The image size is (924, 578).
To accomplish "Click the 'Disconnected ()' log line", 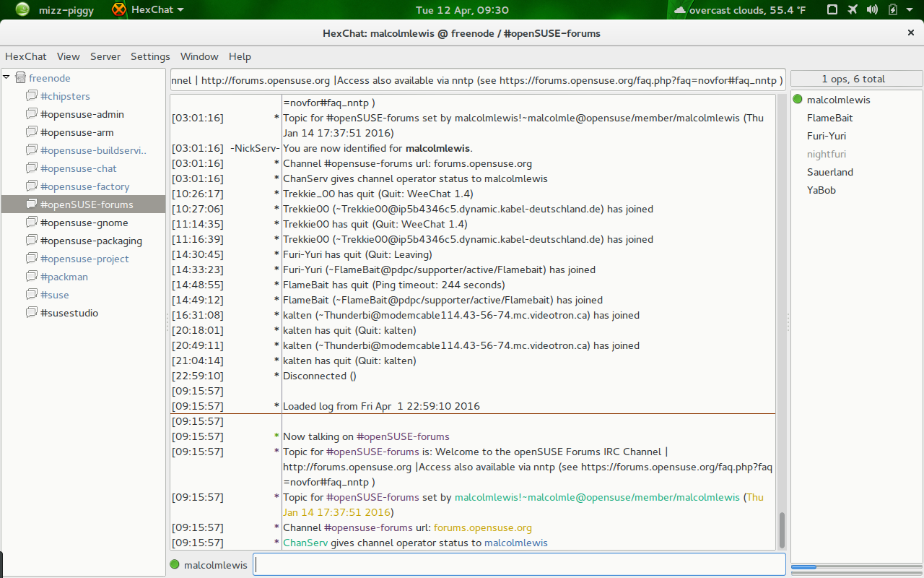I will click(320, 376).
